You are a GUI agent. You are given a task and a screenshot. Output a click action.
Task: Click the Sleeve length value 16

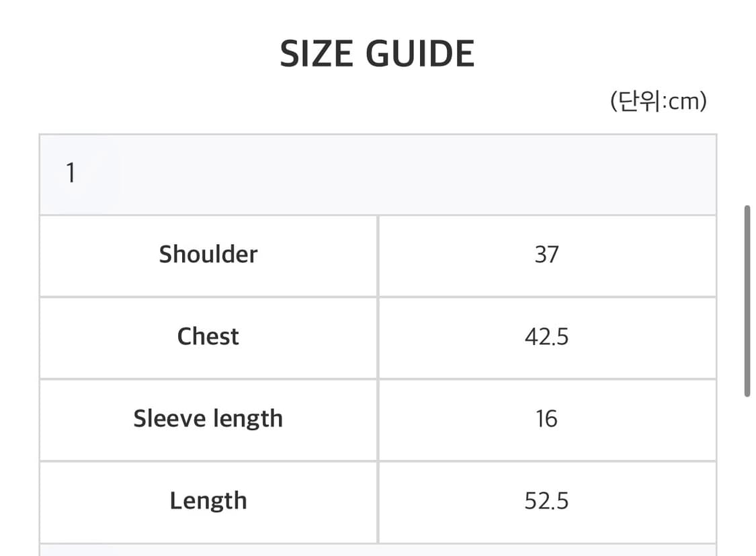click(547, 420)
